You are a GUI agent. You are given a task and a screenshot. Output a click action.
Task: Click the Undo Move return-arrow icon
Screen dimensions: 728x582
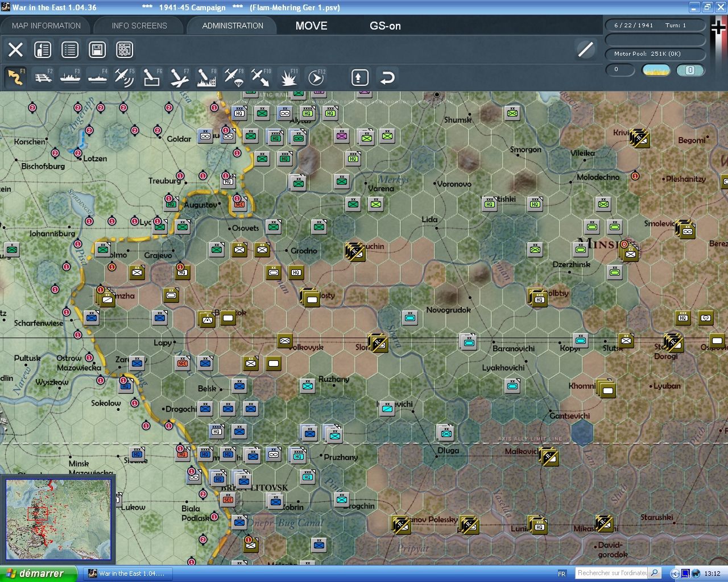pos(387,77)
